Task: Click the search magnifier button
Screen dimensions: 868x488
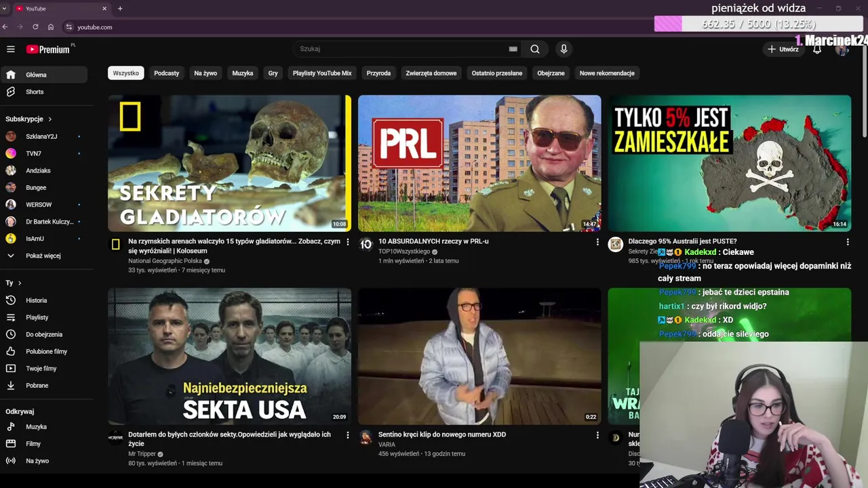Action: [x=535, y=49]
